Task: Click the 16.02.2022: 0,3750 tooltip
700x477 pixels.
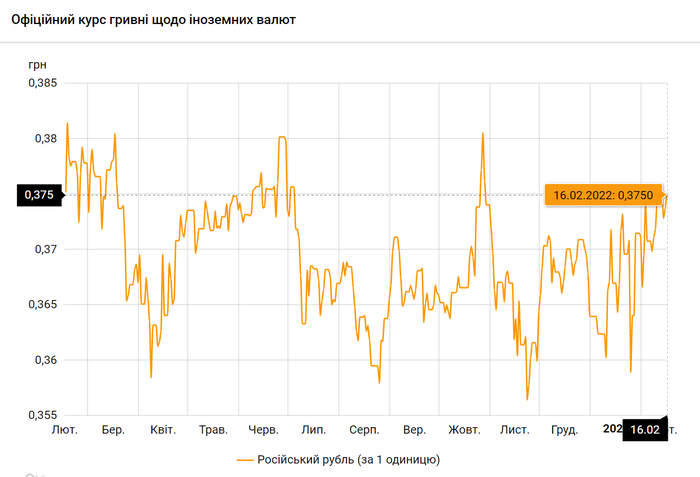Action: [602, 195]
